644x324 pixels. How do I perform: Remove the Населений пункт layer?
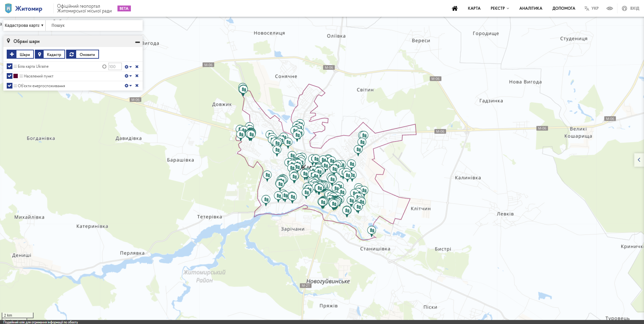tap(137, 76)
